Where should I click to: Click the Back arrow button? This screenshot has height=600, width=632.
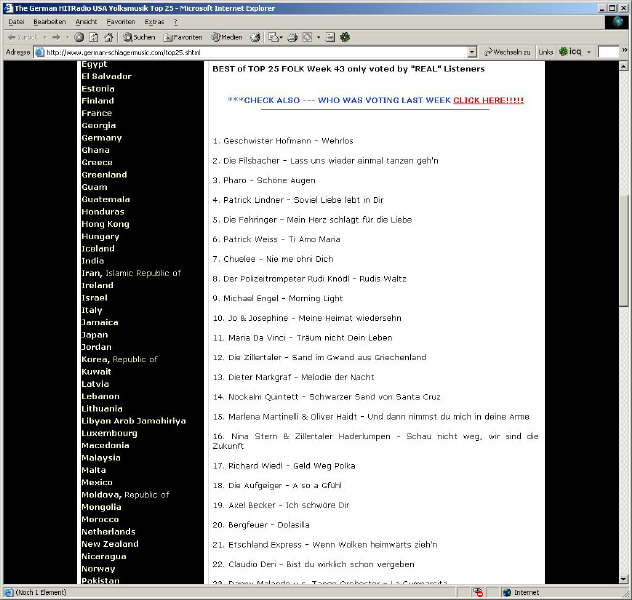(x=14, y=37)
